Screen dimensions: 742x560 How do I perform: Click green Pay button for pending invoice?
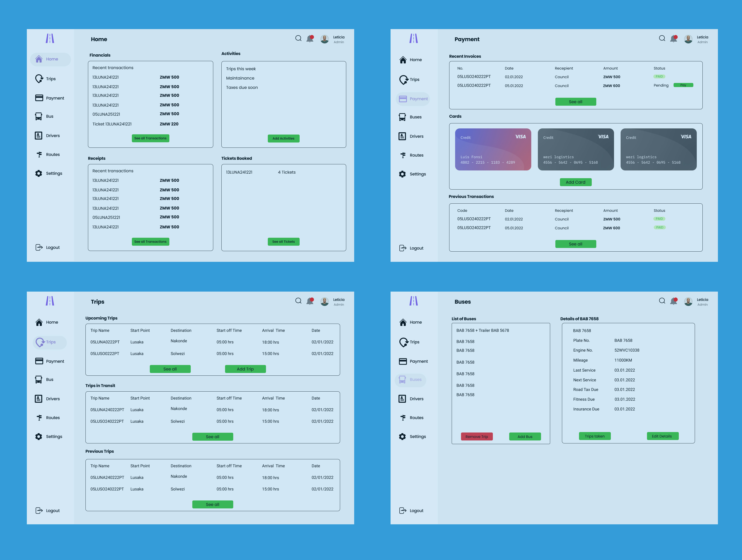683,85
